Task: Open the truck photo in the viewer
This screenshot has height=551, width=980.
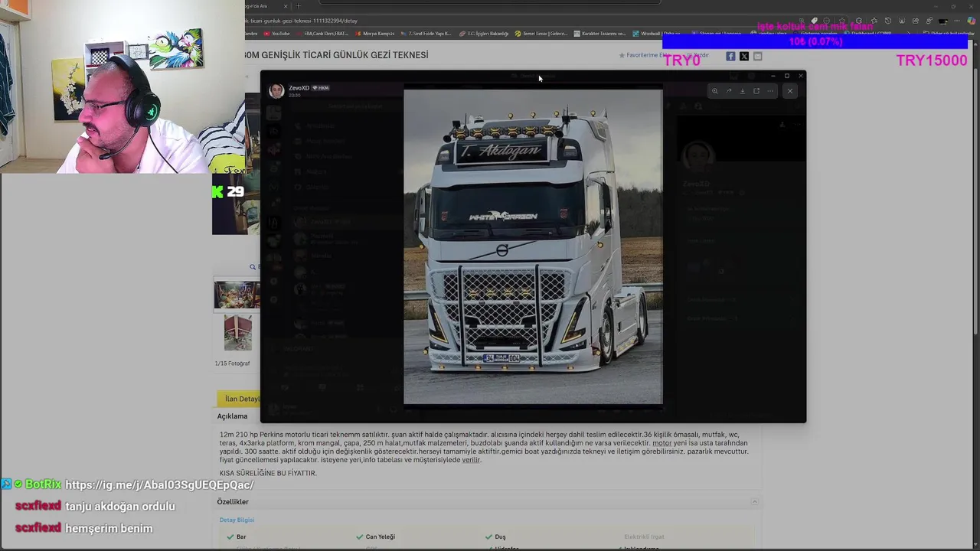Action: [533, 246]
